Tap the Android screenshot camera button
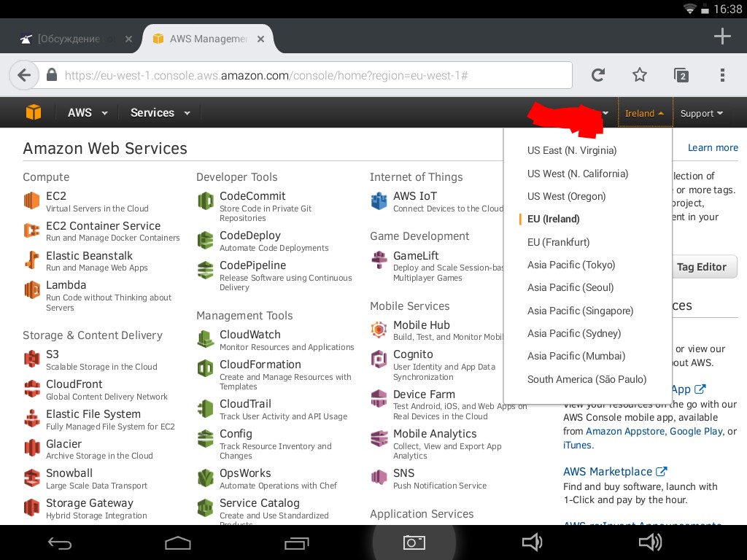747x560 pixels. tap(414, 542)
